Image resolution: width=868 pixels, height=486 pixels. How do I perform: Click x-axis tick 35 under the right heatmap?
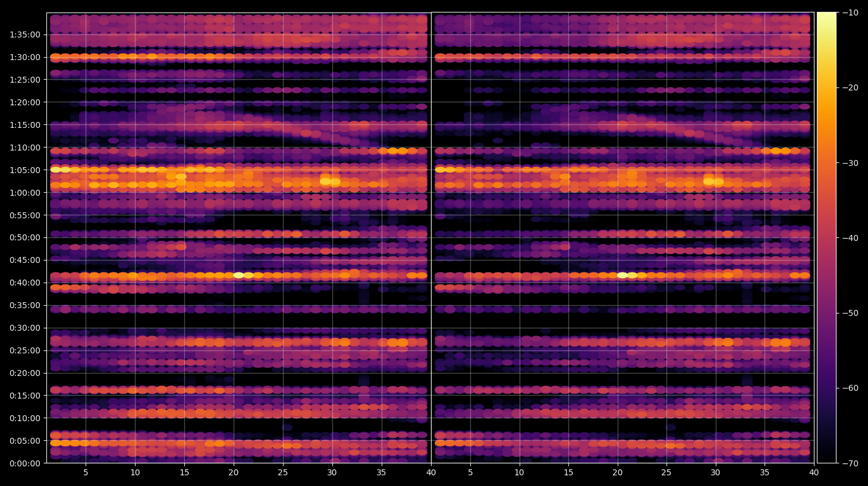pos(765,473)
